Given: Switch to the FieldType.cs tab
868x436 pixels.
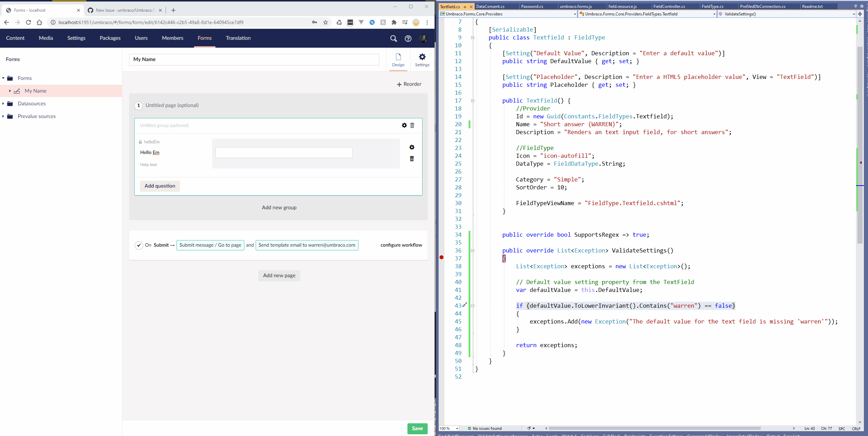Looking at the screenshot, I should [712, 6].
